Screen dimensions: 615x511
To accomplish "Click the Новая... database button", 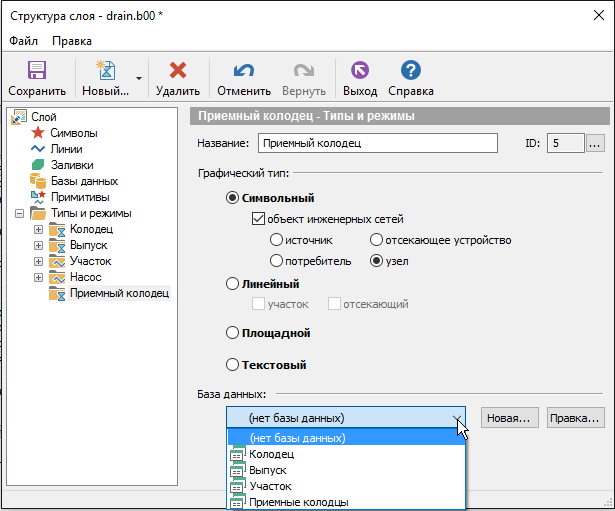I will click(x=510, y=417).
